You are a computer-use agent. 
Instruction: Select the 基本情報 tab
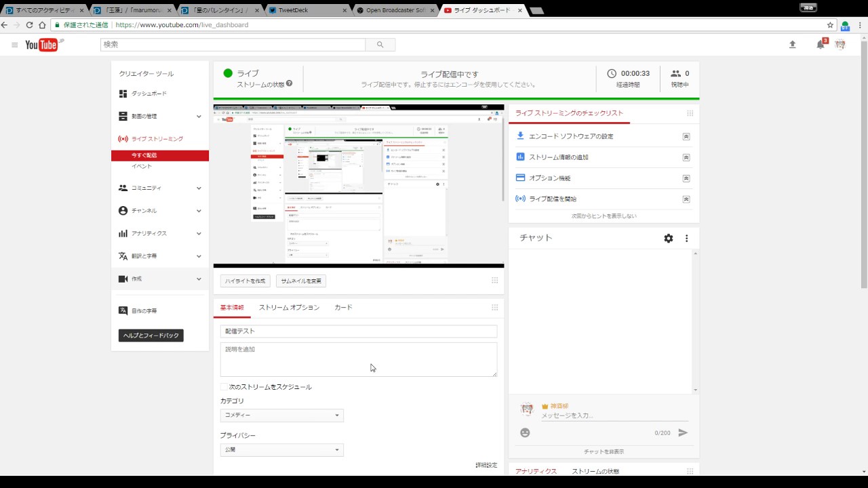click(232, 307)
